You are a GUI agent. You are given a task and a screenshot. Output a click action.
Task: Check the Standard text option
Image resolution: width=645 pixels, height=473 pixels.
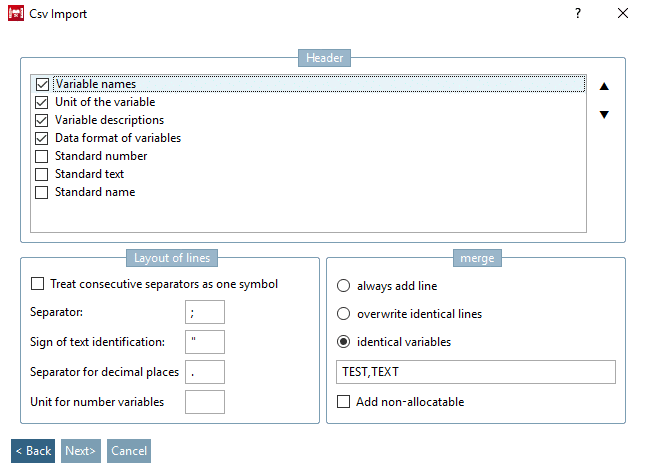click(42, 174)
